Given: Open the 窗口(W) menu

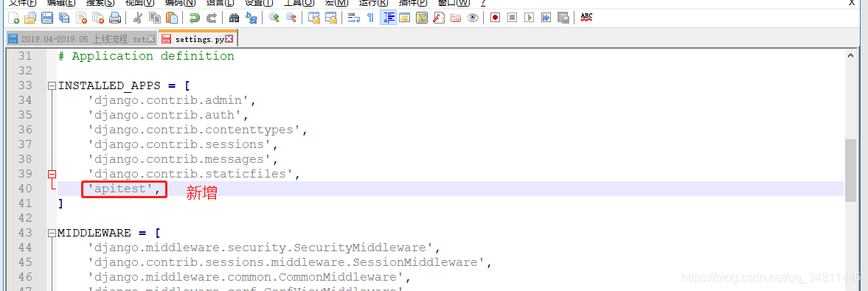Looking at the screenshot, I should coord(454,3).
